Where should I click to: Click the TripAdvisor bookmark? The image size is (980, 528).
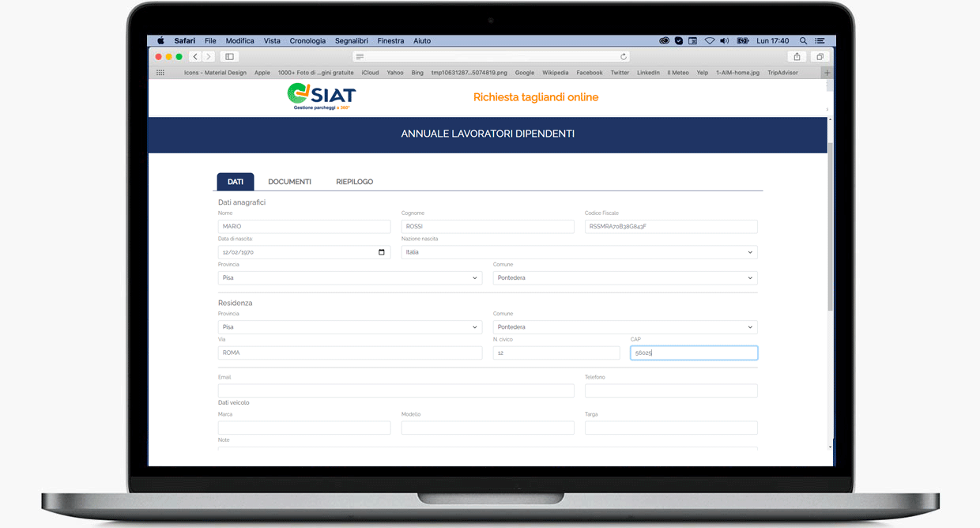(782, 73)
